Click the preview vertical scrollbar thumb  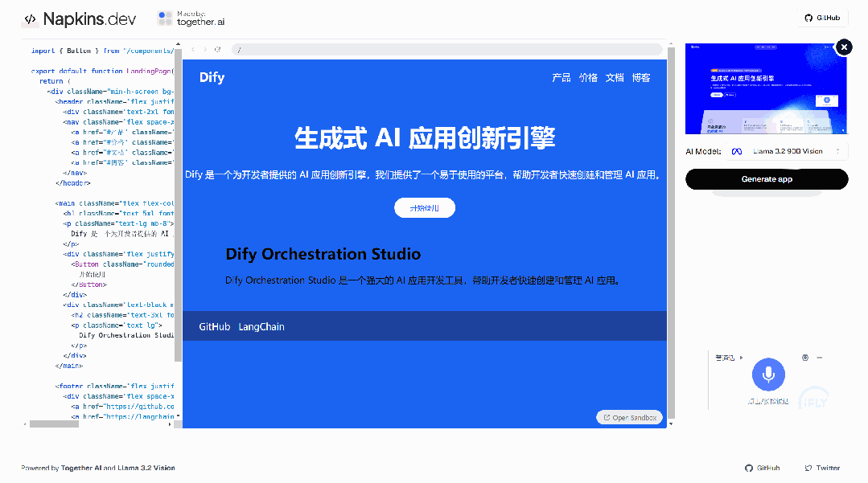coord(671,232)
